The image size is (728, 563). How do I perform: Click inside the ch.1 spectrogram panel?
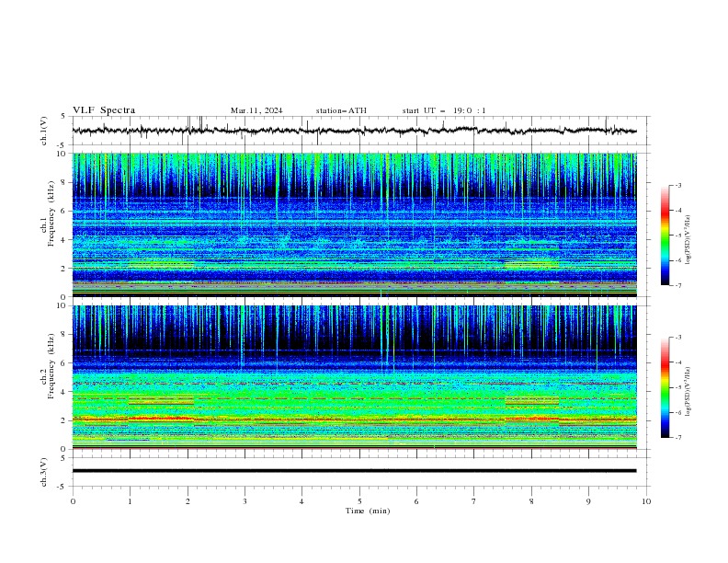coord(354,224)
